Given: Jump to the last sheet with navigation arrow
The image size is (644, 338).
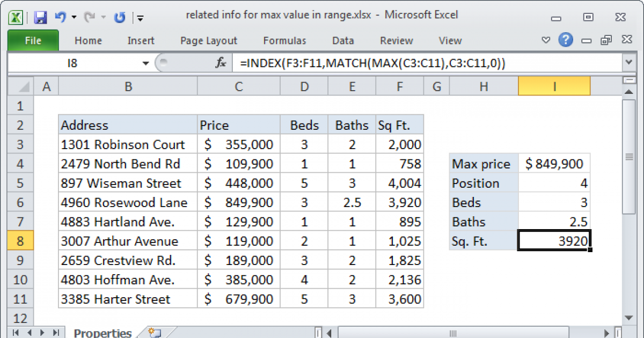Looking at the screenshot, I should [x=56, y=333].
